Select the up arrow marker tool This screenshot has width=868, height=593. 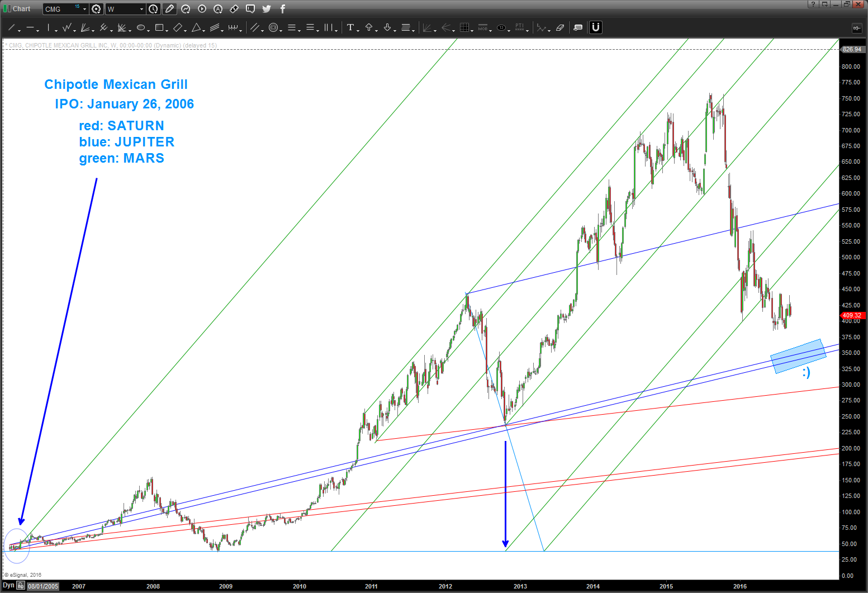coord(370,27)
